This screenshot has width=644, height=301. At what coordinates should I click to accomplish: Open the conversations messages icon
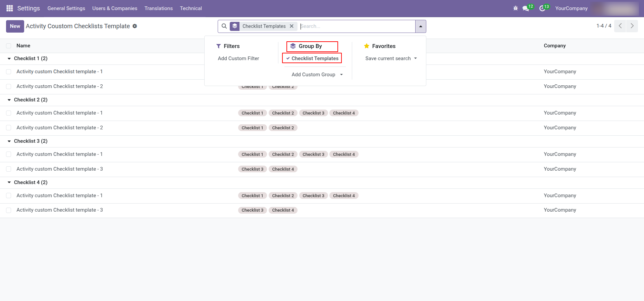[526, 8]
